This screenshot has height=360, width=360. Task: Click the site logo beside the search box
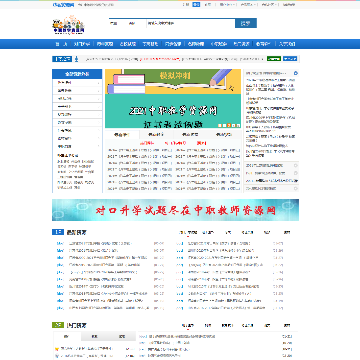tap(68, 26)
